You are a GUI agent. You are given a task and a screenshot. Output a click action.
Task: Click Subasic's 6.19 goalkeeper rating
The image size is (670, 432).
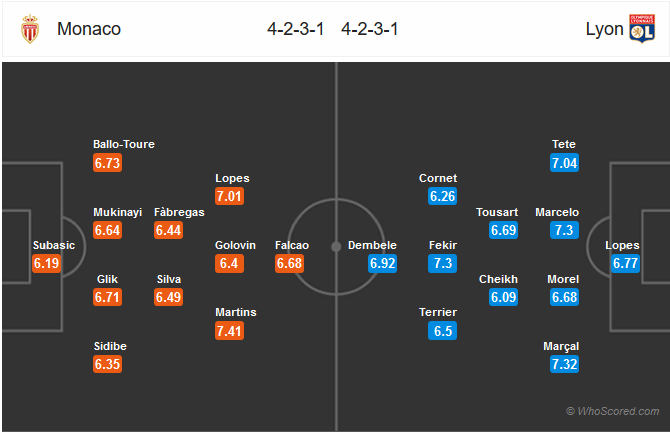coord(48,264)
